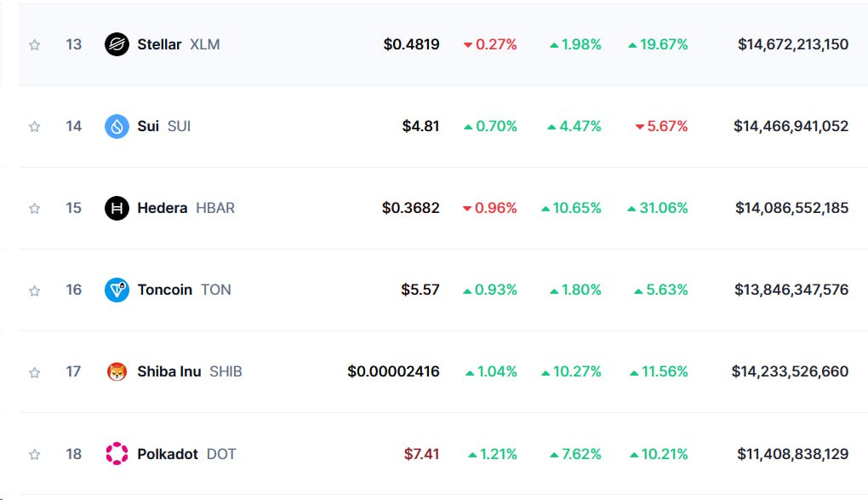
Task: Toggle the Shiba Inu watchlist star
Action: (x=34, y=372)
